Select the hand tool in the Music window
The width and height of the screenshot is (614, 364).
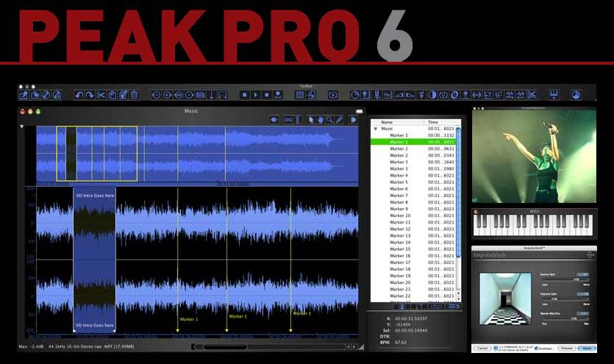(320, 120)
